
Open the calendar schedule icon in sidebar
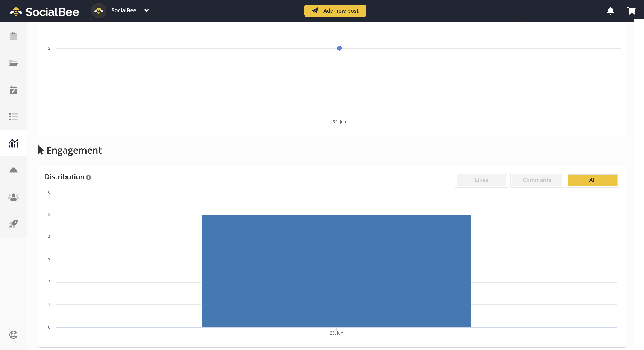pos(13,90)
